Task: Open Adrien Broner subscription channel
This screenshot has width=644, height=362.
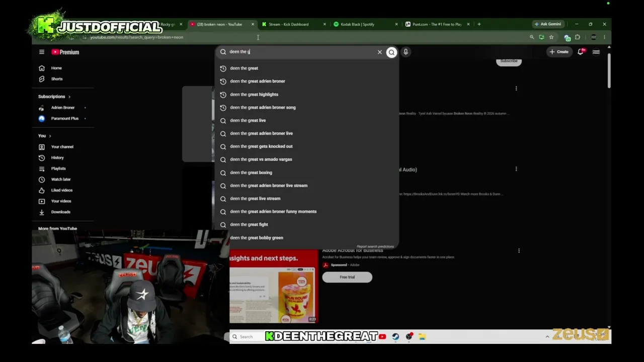Action: click(62, 108)
